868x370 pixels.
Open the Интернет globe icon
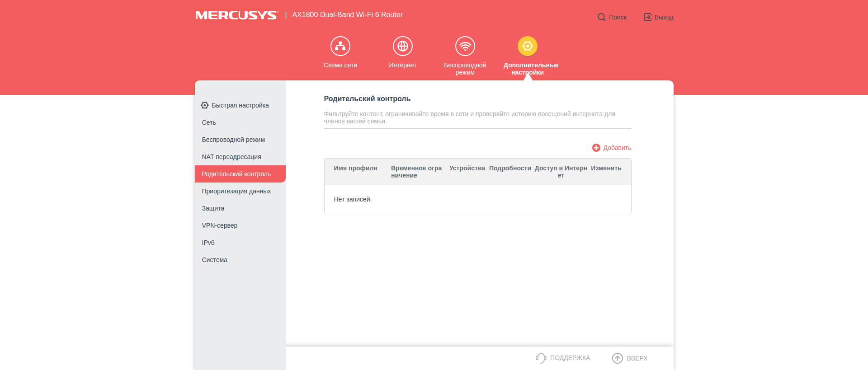point(402,46)
